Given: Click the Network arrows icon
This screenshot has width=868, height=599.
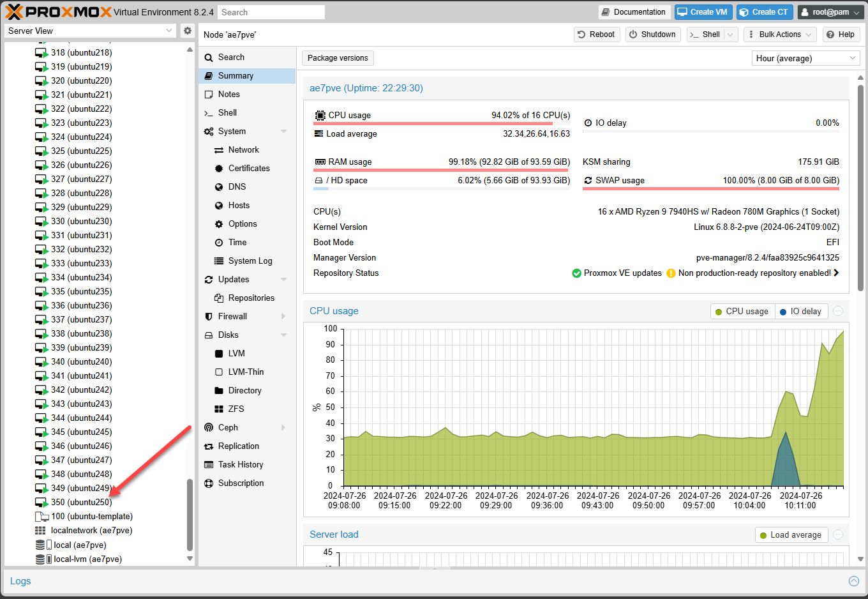Looking at the screenshot, I should point(219,150).
